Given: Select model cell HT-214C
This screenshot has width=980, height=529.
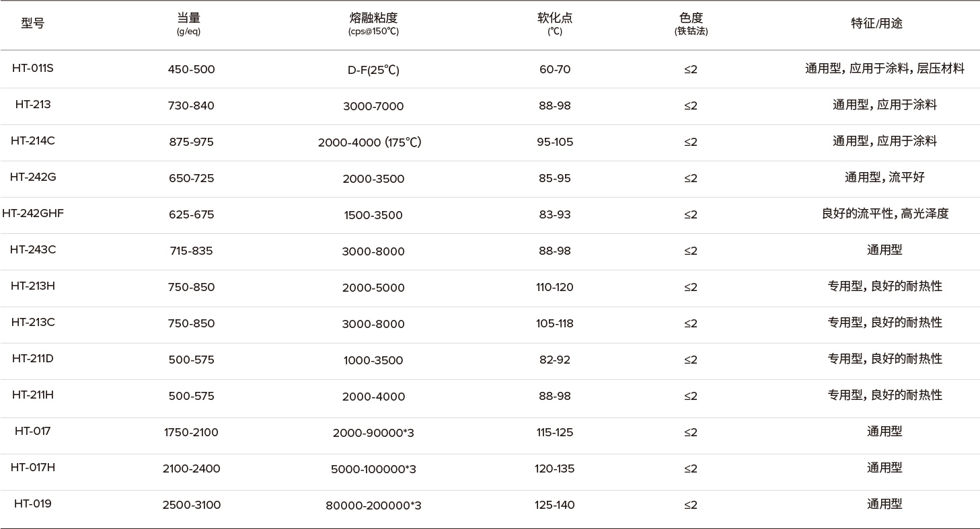Looking at the screenshot, I should coord(32,141).
